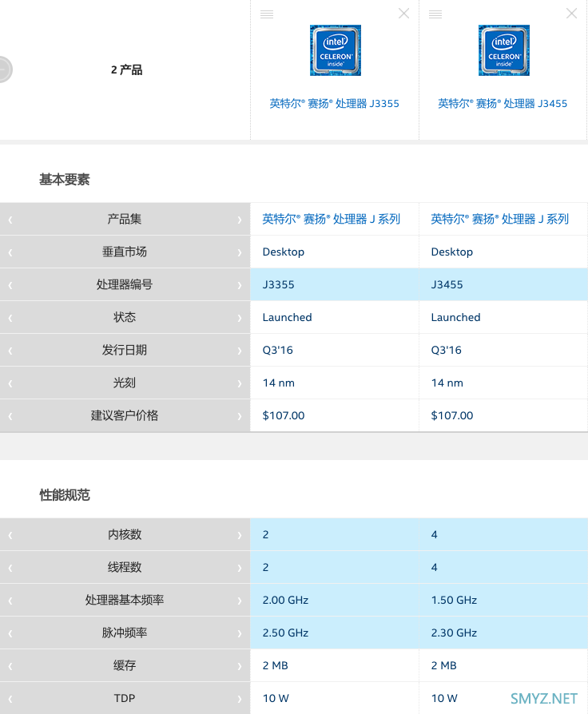Select the 垂直市场 row label
The height and width of the screenshot is (714, 588).
tap(125, 252)
